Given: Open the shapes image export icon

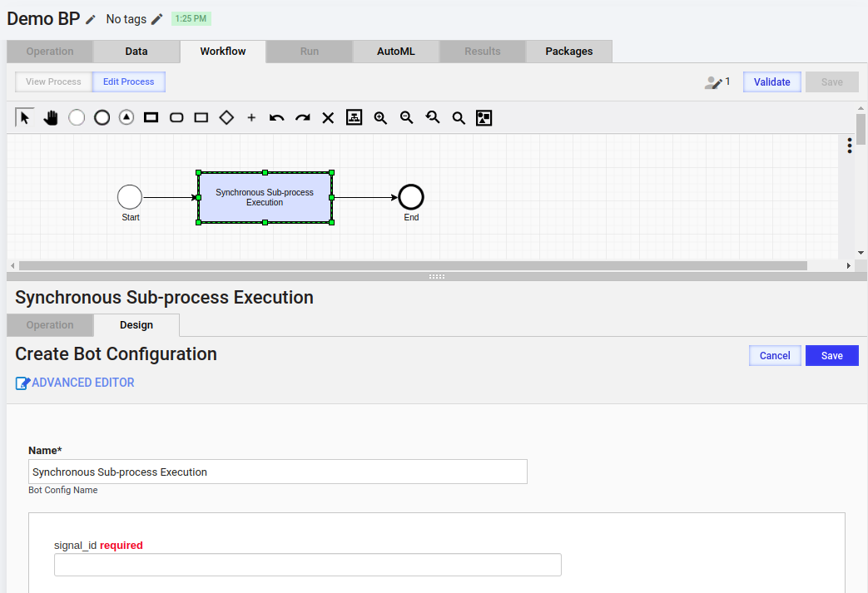Looking at the screenshot, I should pos(484,118).
